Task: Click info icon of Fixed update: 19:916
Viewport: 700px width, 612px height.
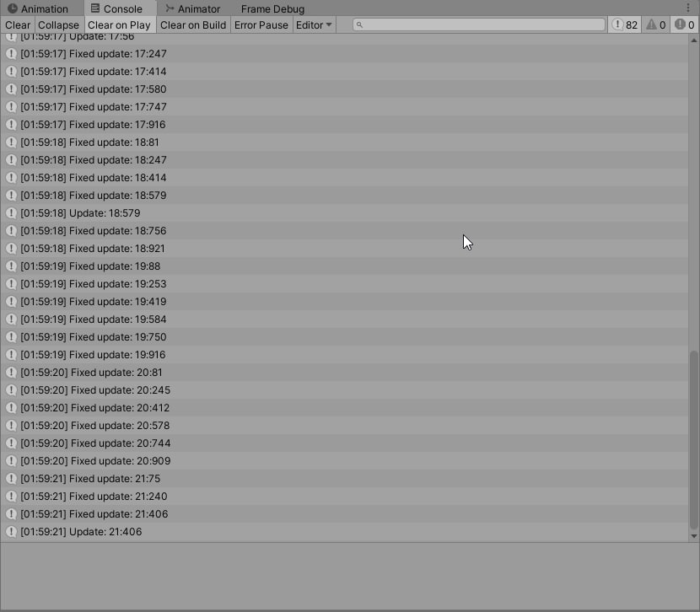Action: (x=11, y=355)
